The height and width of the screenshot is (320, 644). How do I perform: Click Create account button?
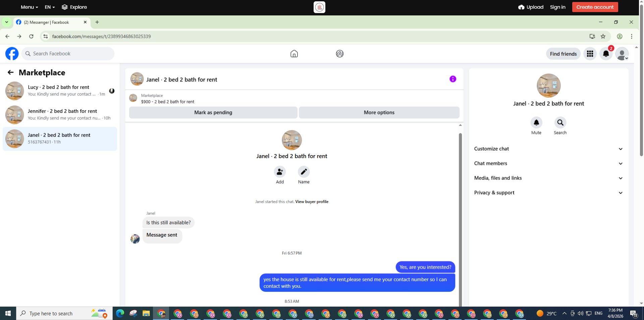[595, 7]
